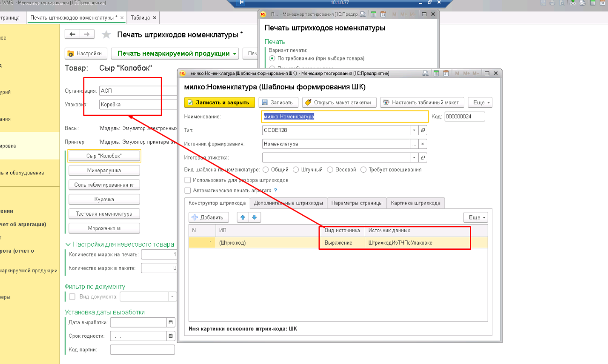Mark page as favorite with star icon
The width and height of the screenshot is (608, 364).
tap(106, 35)
